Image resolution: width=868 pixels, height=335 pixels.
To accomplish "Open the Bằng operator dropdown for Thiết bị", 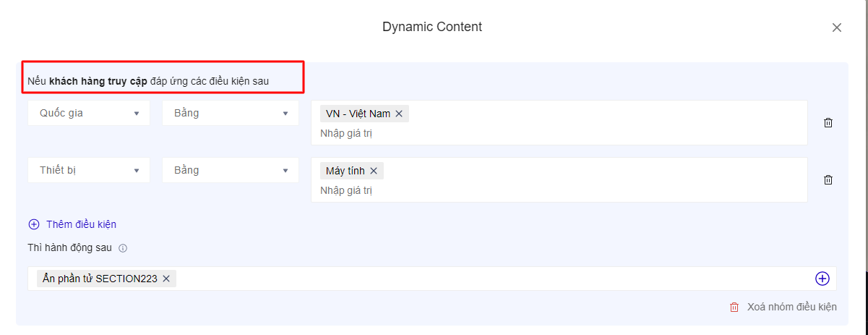I will [x=231, y=170].
